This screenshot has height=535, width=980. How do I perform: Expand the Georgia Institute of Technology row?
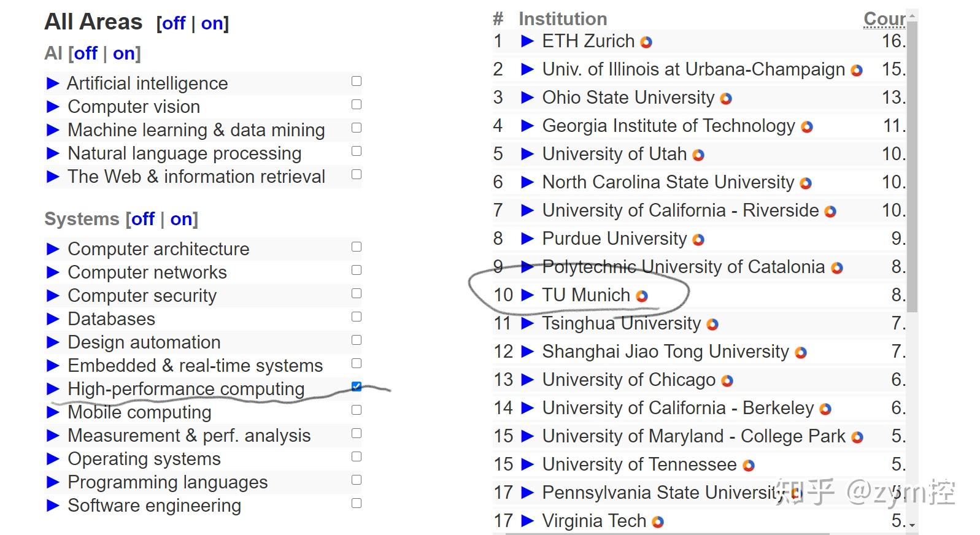click(x=527, y=126)
